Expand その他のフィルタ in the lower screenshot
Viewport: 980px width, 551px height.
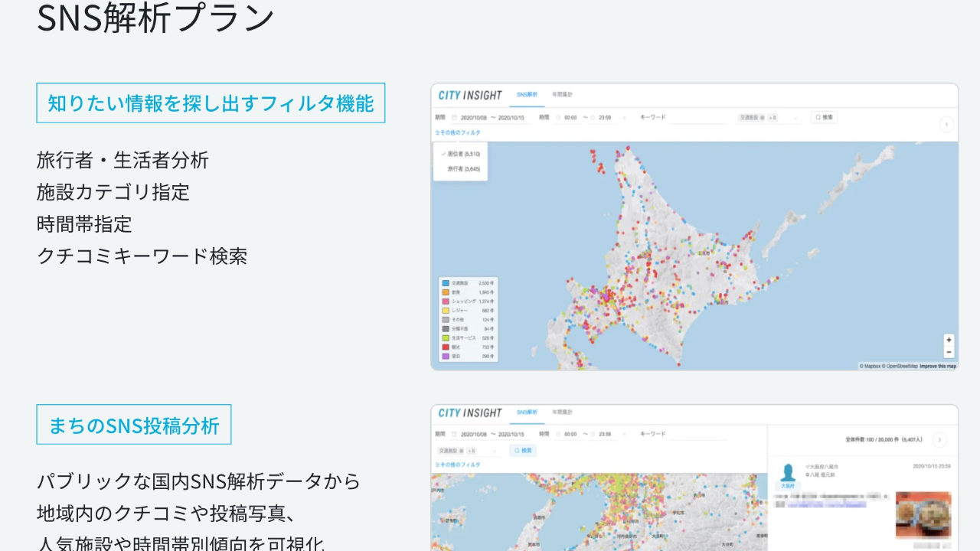tap(458, 465)
